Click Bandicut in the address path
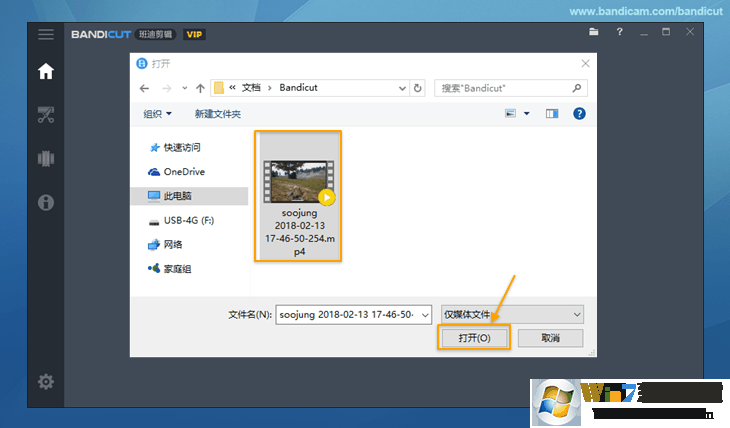This screenshot has height=428, width=730. tap(298, 88)
